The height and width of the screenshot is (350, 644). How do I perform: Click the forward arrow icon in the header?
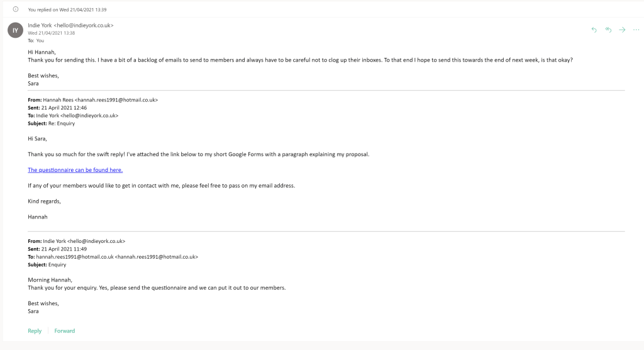[x=623, y=30]
